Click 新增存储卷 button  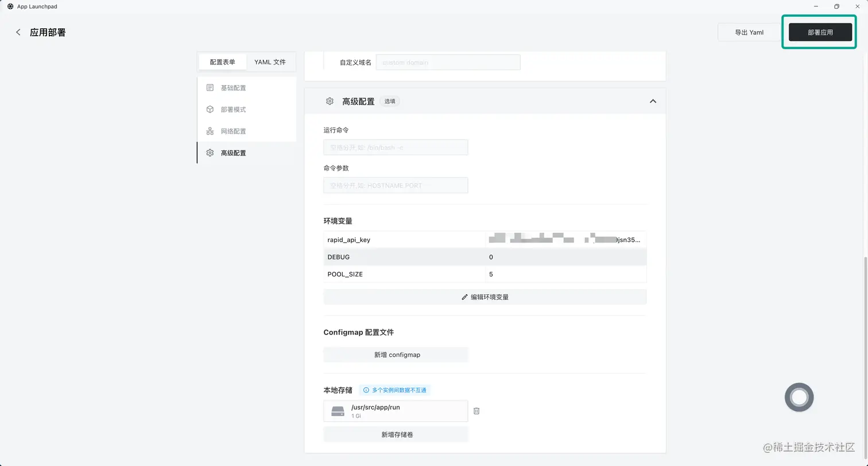(x=396, y=434)
